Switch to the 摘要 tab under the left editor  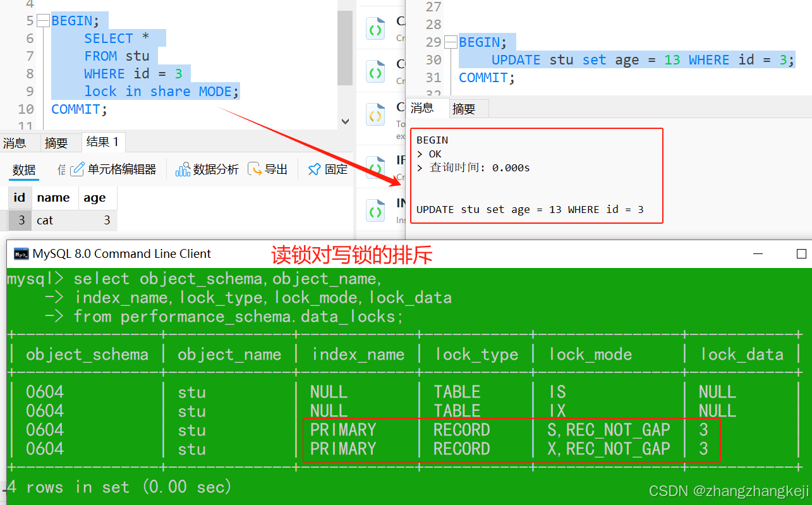pos(56,143)
